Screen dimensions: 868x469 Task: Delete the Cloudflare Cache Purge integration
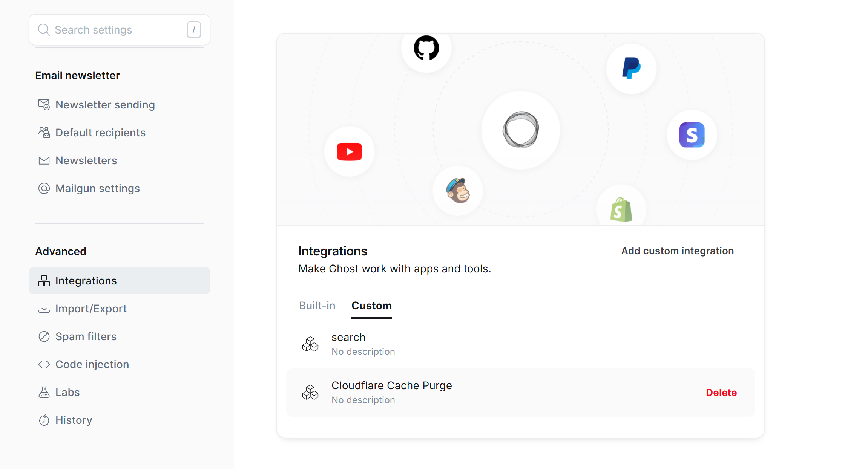tap(721, 392)
